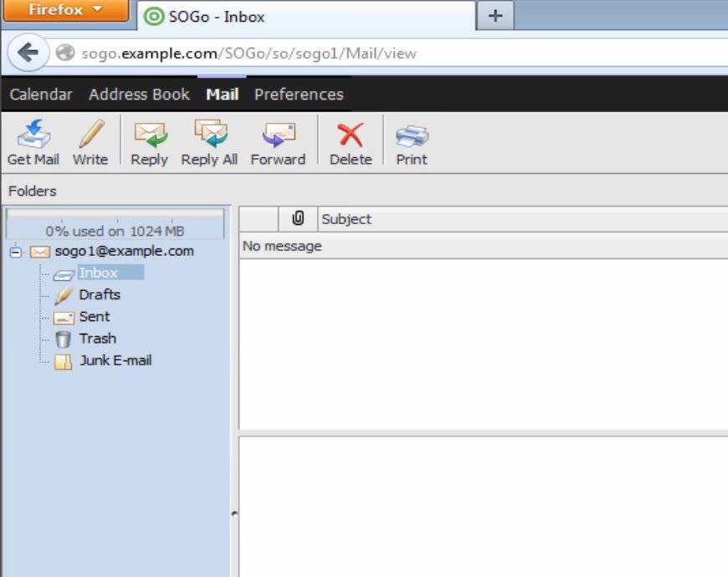Screen dimensions: 728x577
Task: Open the Trash folder
Action: click(98, 339)
